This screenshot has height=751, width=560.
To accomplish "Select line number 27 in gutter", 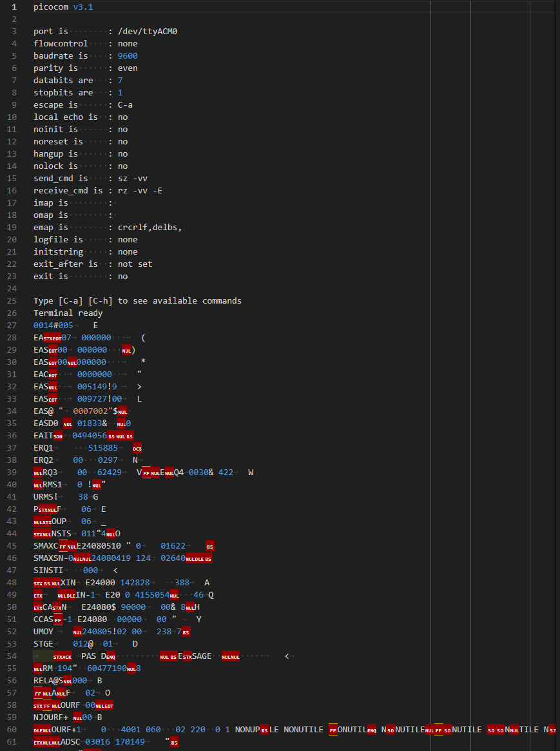I will pos(12,325).
